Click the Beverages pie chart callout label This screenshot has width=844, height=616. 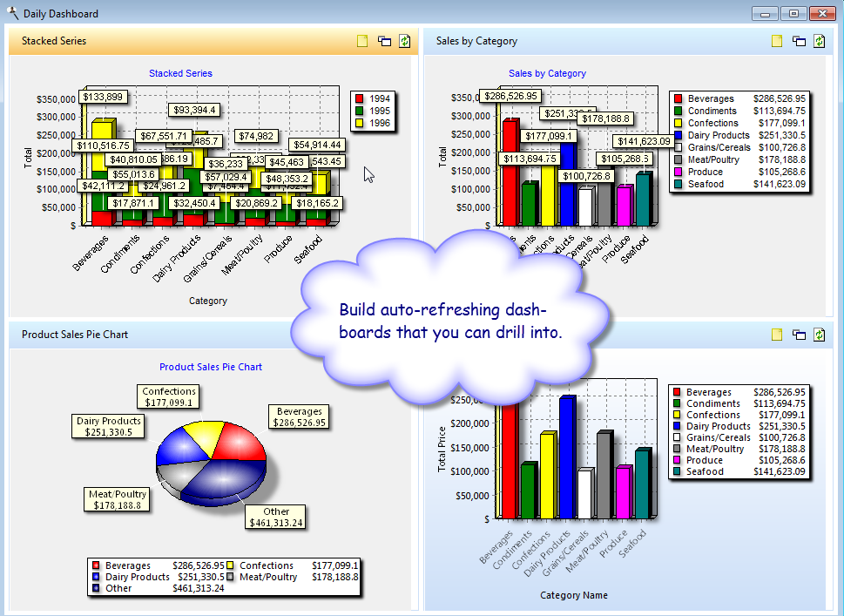tap(299, 416)
